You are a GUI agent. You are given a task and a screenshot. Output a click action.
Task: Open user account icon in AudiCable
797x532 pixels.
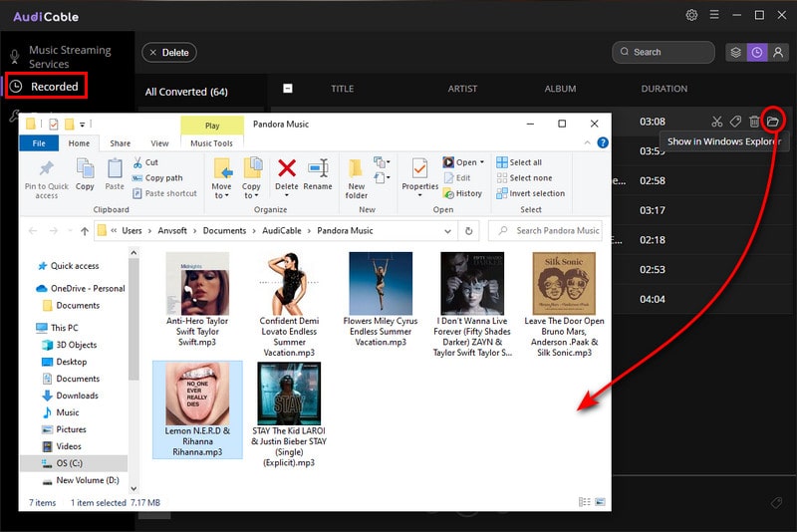tap(778, 53)
